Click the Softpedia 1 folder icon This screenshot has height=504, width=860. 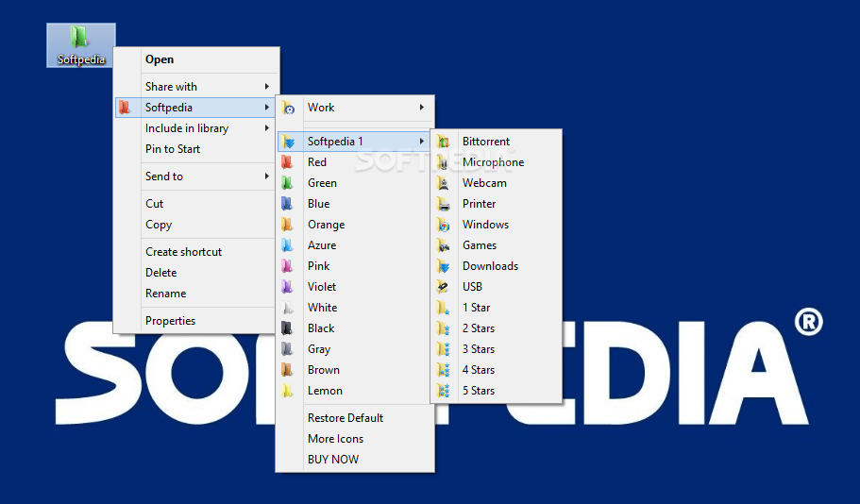tap(288, 142)
